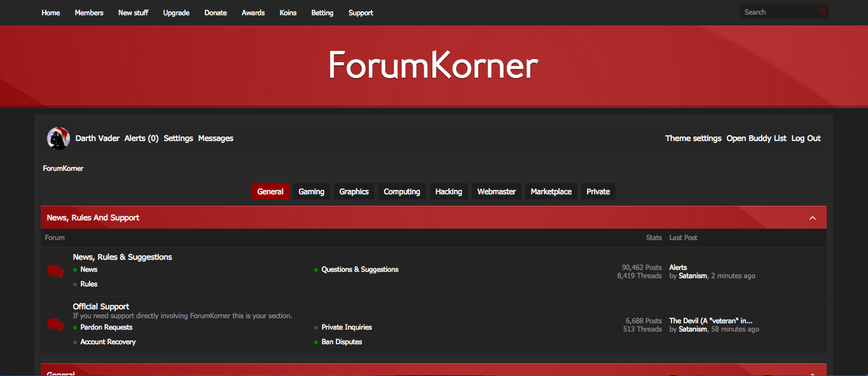The width and height of the screenshot is (868, 376).
Task: Open Theme settings
Action: 693,138
